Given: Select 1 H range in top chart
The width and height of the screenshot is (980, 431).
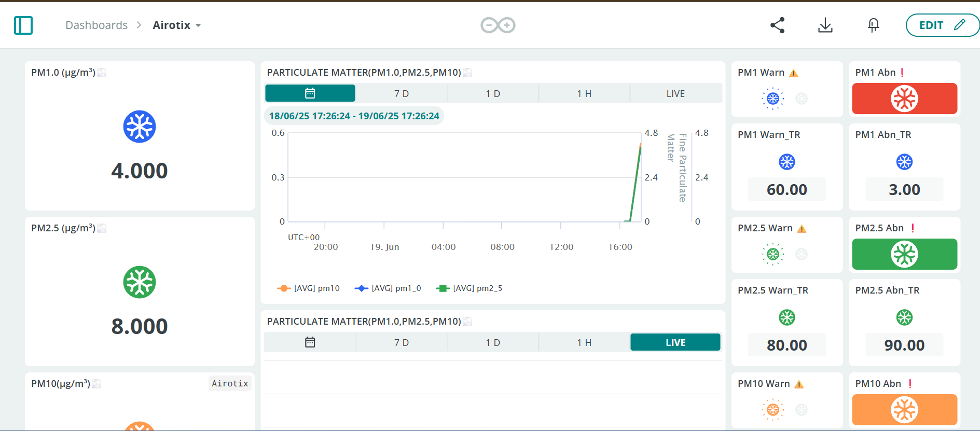Looking at the screenshot, I should point(584,93).
